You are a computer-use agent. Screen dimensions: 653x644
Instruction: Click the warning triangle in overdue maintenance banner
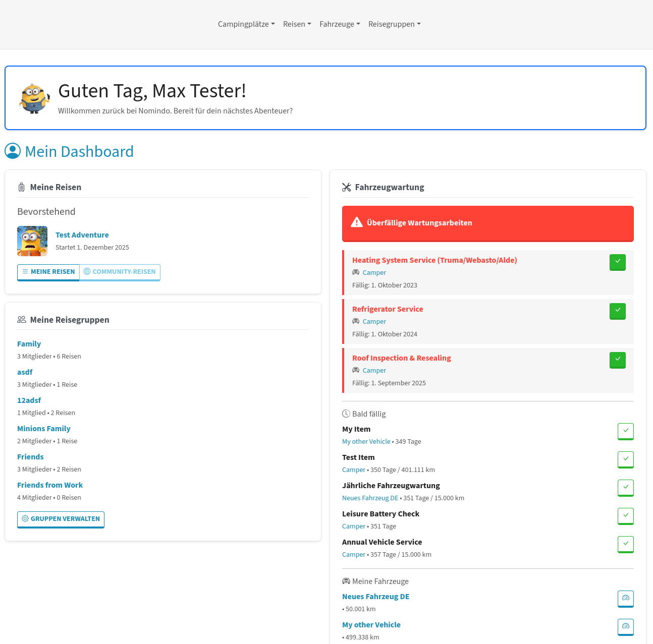point(357,222)
